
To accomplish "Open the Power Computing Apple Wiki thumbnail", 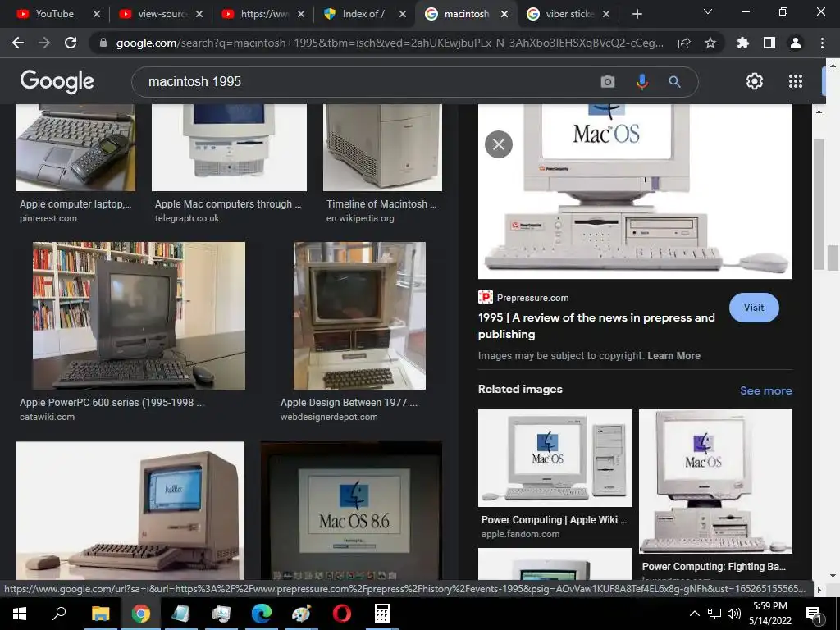I will (555, 458).
